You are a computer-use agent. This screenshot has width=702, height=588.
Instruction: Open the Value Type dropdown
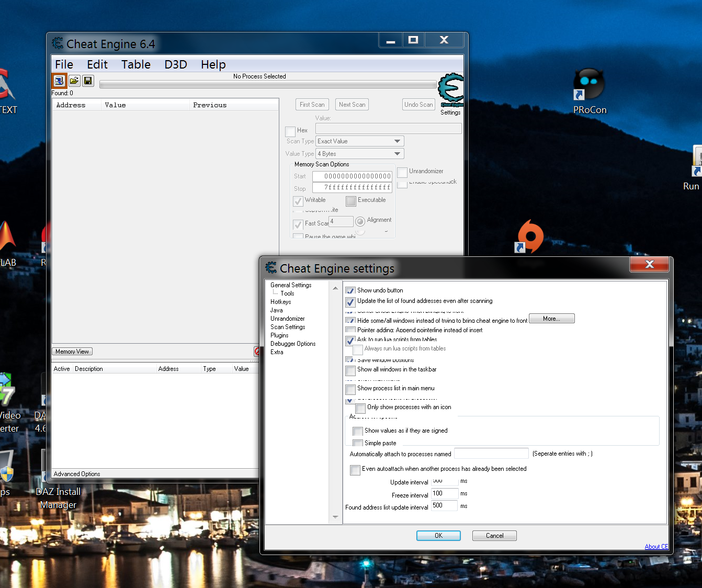360,154
